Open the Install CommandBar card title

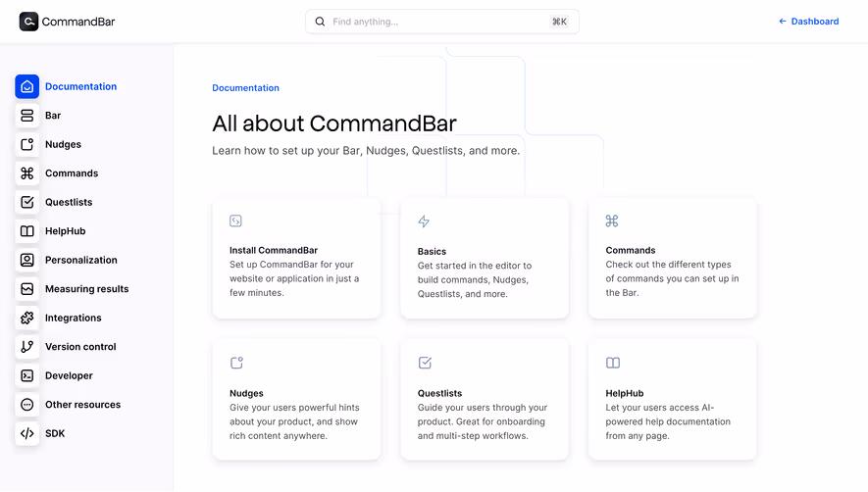274,250
